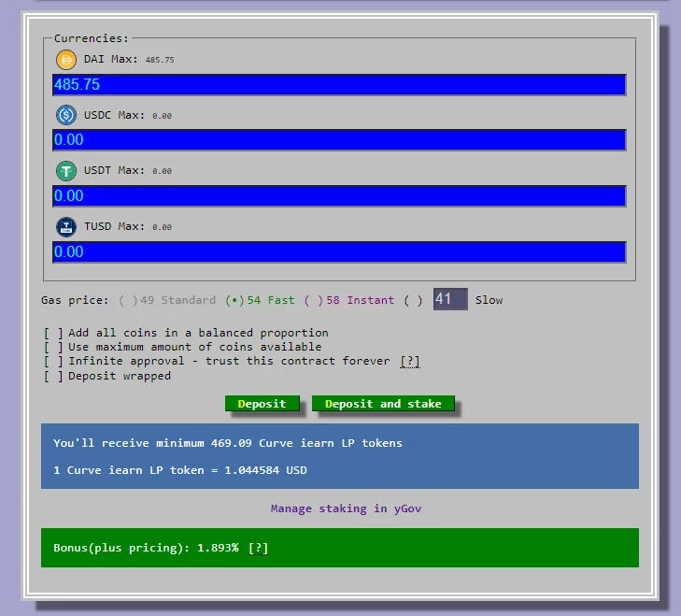Click the DAI coin icon
The width and height of the screenshot is (681, 616).
tap(66, 60)
